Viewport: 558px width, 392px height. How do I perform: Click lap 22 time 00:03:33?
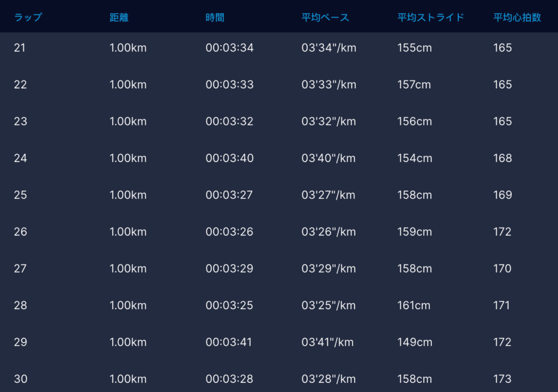[229, 85]
